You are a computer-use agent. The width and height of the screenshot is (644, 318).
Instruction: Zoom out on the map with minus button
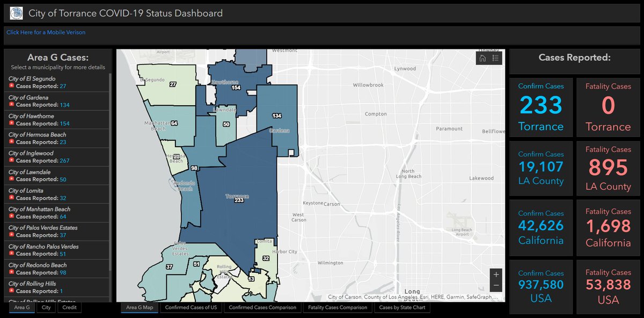[x=496, y=286]
